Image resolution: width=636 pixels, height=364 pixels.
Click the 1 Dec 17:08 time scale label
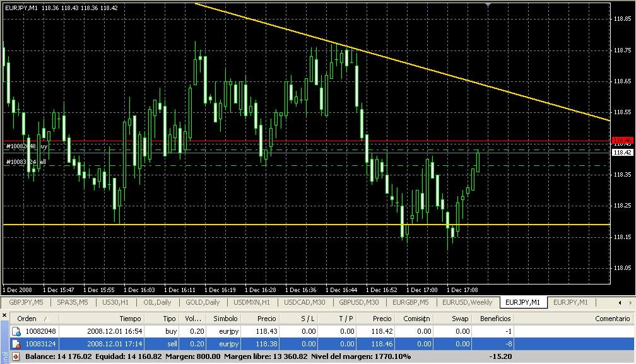(x=462, y=290)
